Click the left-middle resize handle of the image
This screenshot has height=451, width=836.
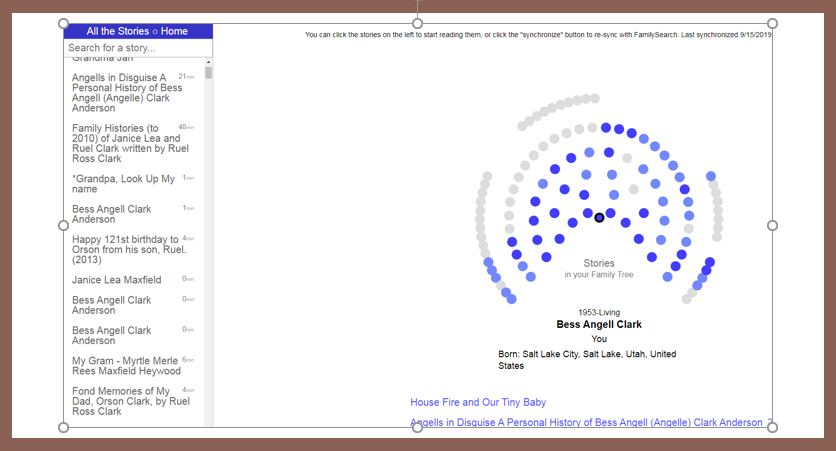[64, 226]
